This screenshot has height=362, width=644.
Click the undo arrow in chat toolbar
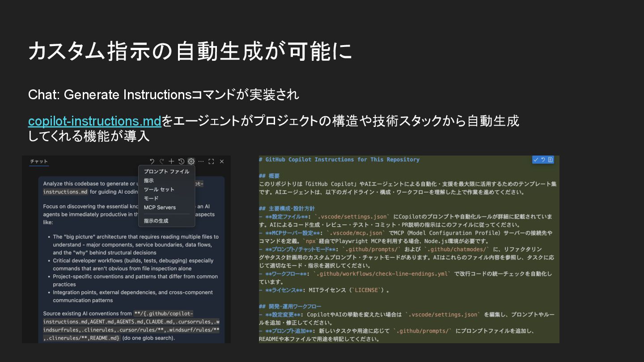click(x=152, y=161)
